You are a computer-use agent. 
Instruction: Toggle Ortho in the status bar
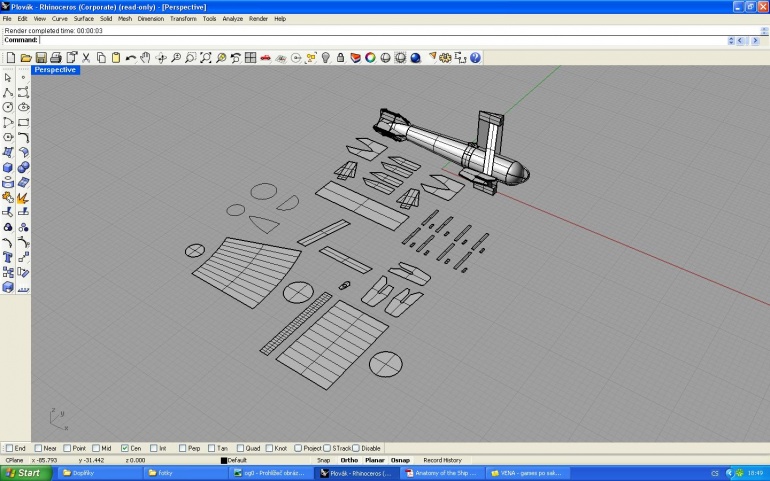[x=349, y=460]
